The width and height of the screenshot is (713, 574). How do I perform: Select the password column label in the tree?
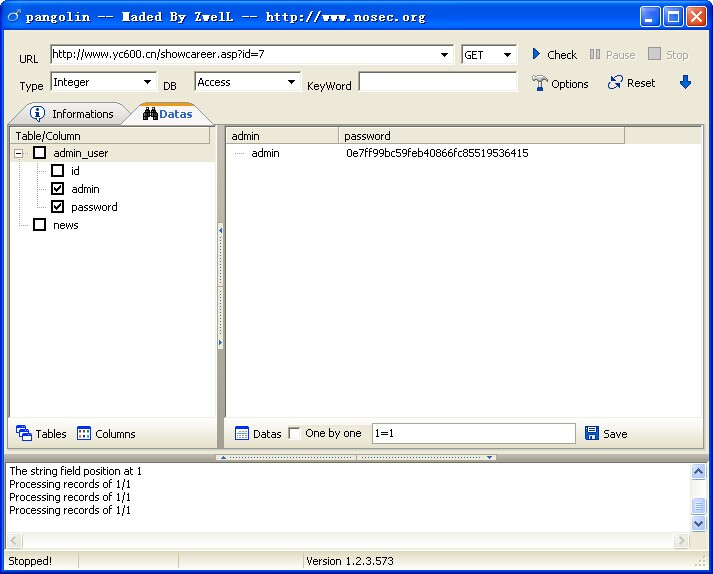pyautogui.click(x=94, y=207)
